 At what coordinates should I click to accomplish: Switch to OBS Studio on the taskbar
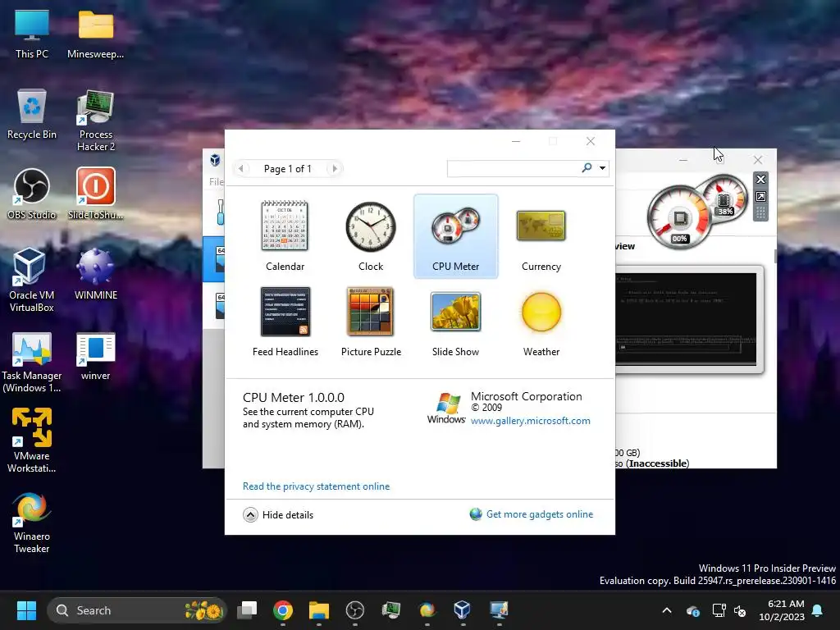[354, 610]
